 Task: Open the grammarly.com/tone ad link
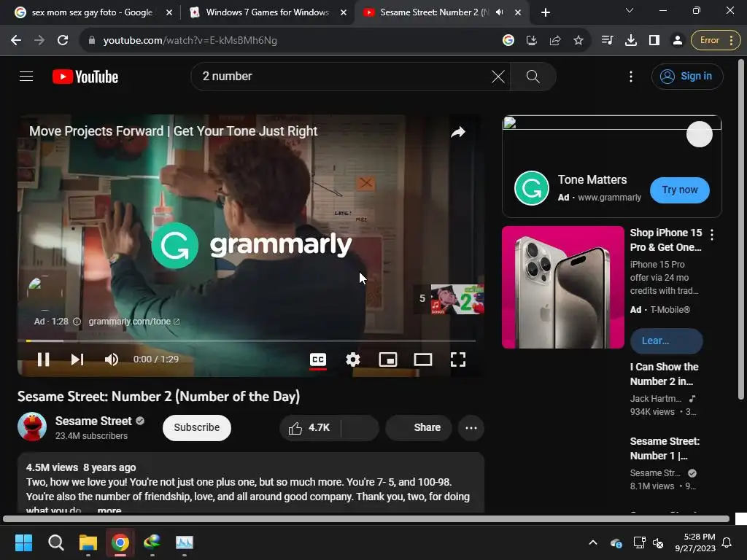pos(134,322)
